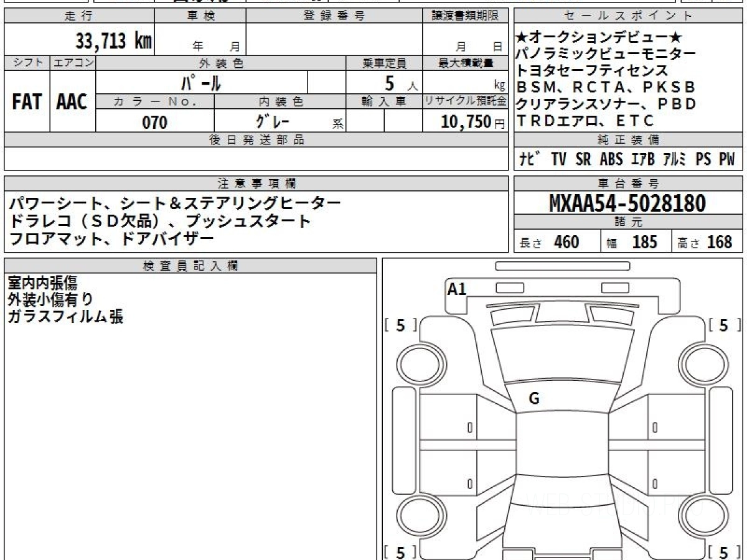Click the seating capacity value 5 人
Image resolution: width=747 pixels, height=560 pixels.
coord(402,83)
